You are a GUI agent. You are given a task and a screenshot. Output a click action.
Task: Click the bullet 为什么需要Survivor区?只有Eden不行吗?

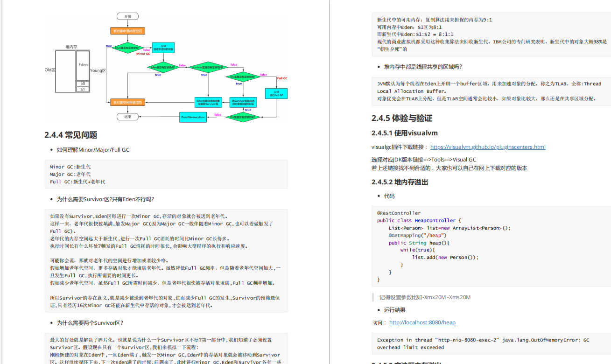pos(105,199)
